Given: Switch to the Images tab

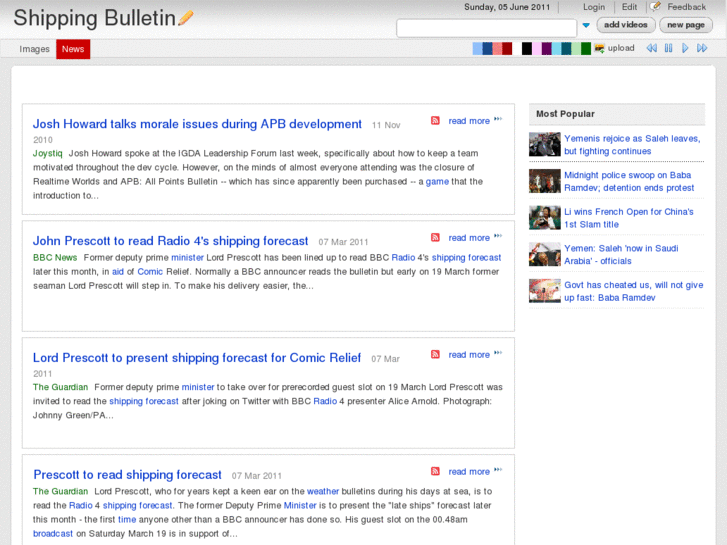Looking at the screenshot, I should click(34, 49).
